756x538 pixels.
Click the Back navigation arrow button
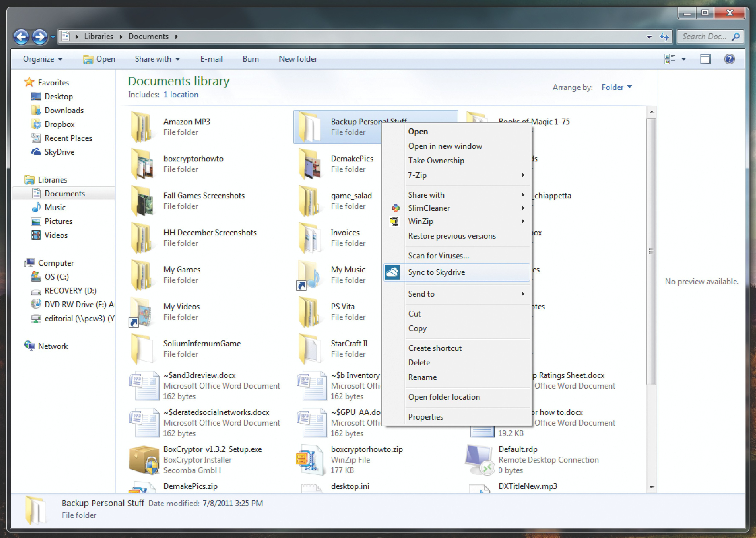tap(22, 37)
